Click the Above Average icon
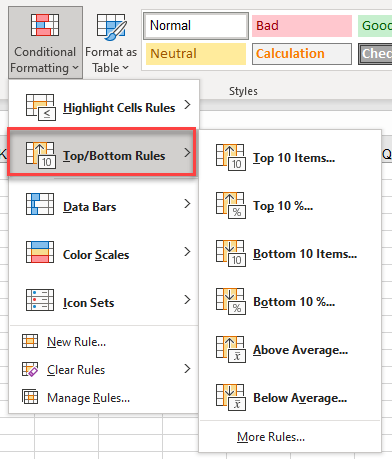392x459 pixels. [x=231, y=349]
